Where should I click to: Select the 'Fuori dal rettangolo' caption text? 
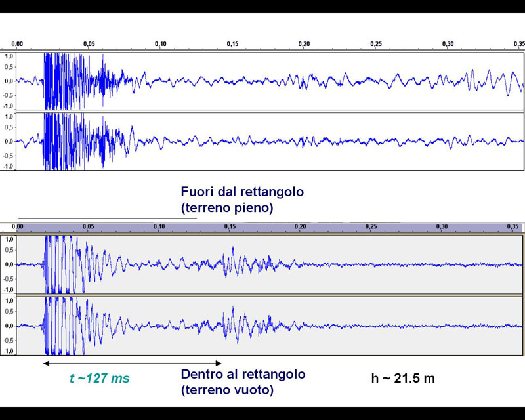click(242, 192)
